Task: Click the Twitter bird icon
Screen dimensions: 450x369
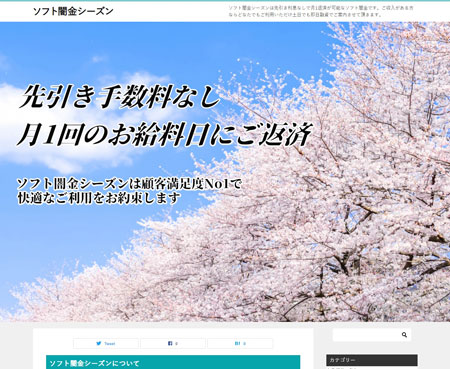Action: coord(99,343)
